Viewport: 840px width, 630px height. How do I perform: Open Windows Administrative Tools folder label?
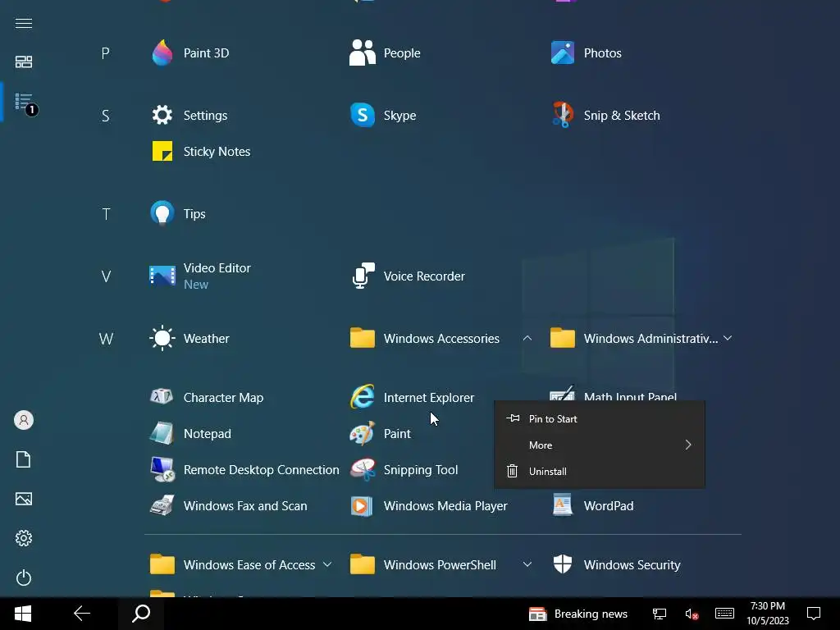651,339
